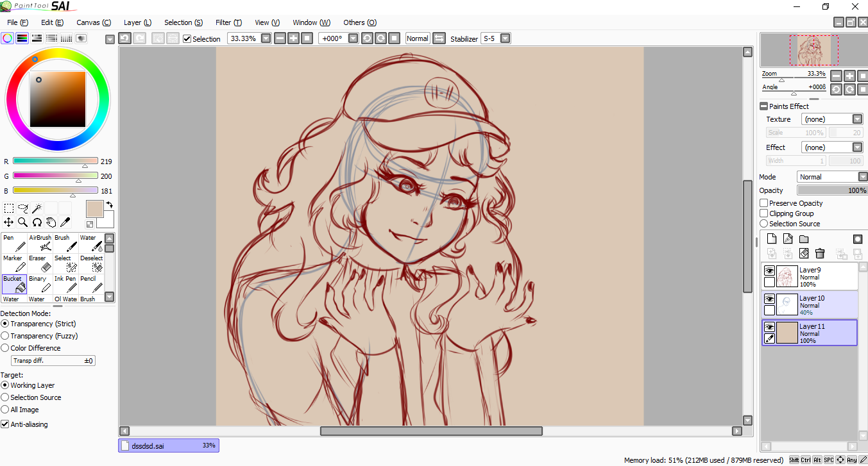
Task: Choose Color Difference detection mode
Action: 5,348
